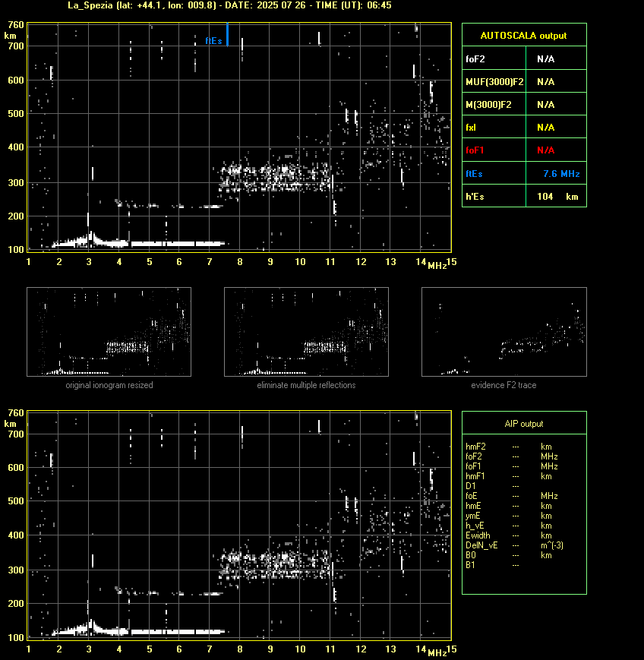The height and width of the screenshot is (660, 644).
Task: Click the N/A value in the M(3000)F2 row
Action: [x=545, y=104]
